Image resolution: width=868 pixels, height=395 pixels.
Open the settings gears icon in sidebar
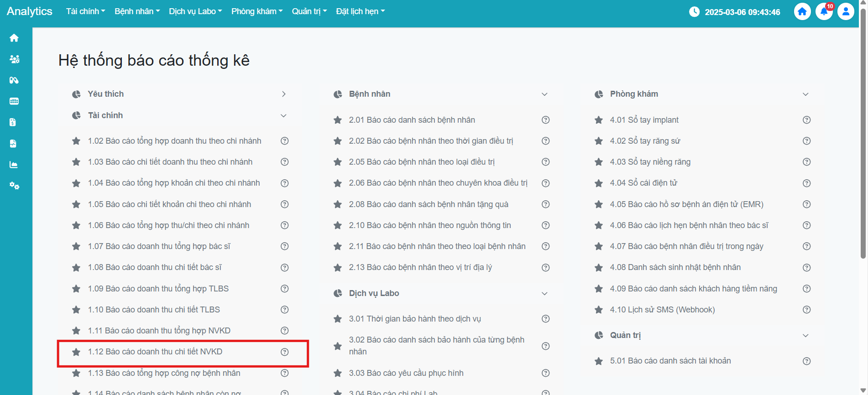tap(14, 186)
